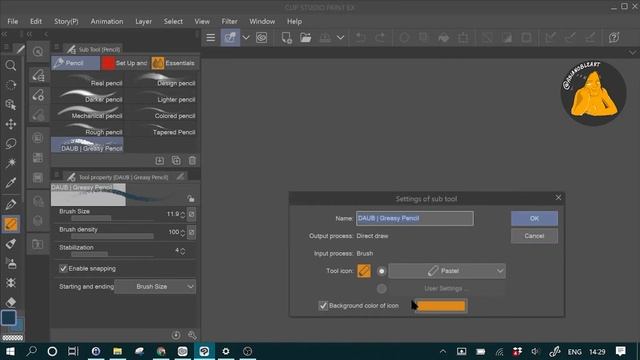The image size is (640, 360).
Task: Open Starting and ending Brush Size dropdown
Action: (x=155, y=287)
